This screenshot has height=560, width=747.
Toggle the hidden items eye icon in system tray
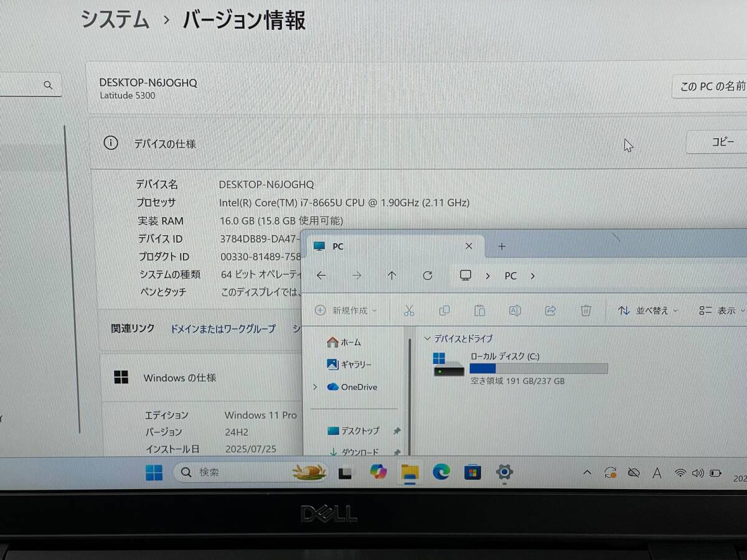(634, 473)
